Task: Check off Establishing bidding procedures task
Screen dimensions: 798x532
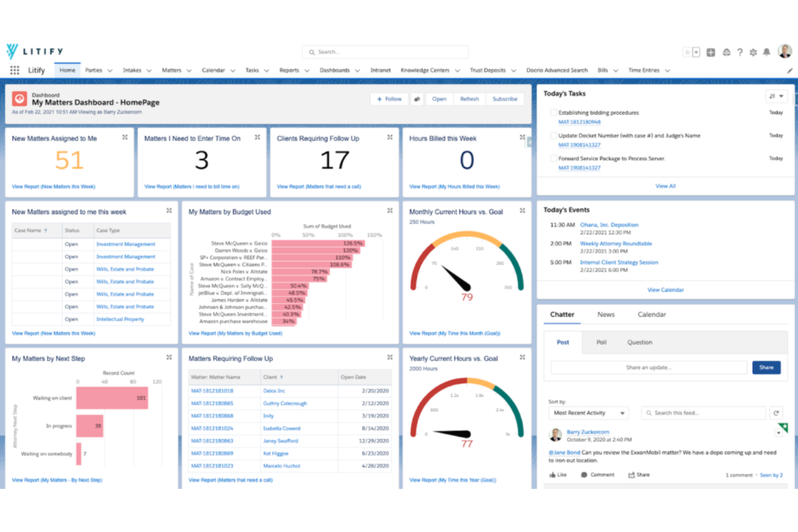Action: [x=554, y=112]
